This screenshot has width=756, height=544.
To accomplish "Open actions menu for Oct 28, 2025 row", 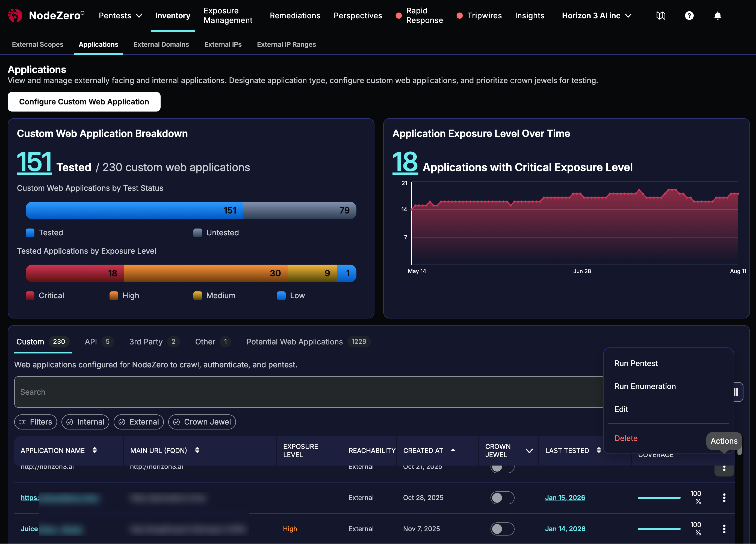I will 724,498.
